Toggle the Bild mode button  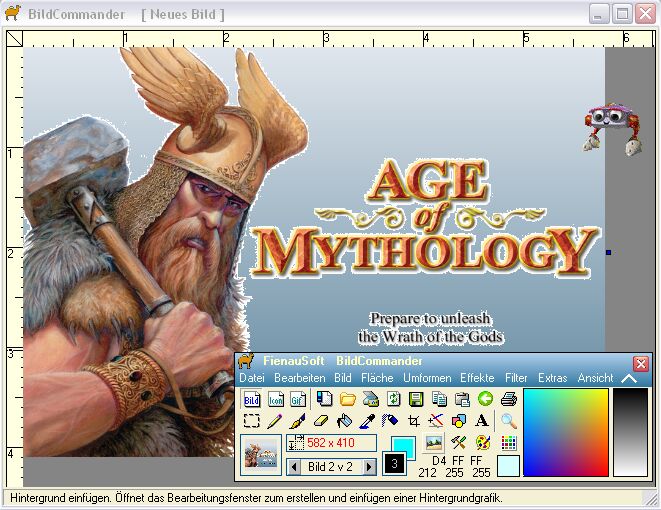click(251, 399)
